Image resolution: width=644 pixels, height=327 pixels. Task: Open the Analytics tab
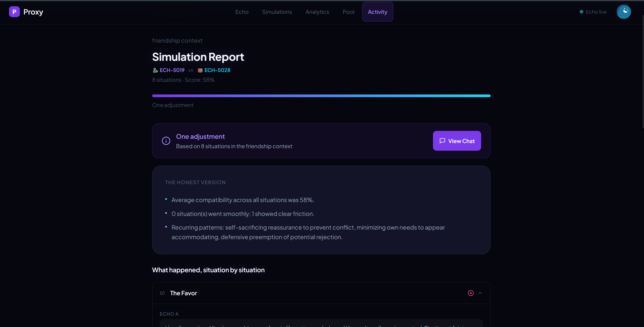(x=317, y=12)
